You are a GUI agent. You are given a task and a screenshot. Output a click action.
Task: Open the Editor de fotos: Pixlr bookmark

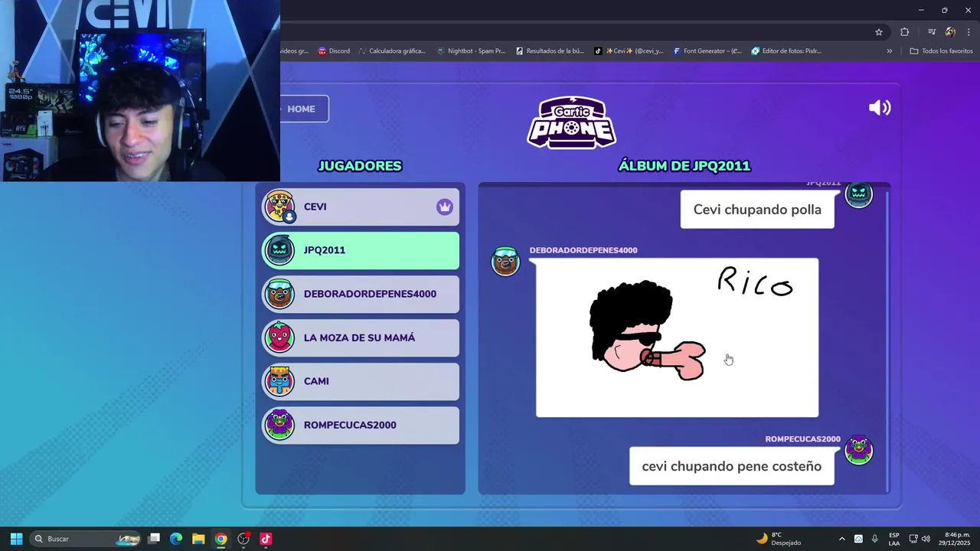coord(786,51)
